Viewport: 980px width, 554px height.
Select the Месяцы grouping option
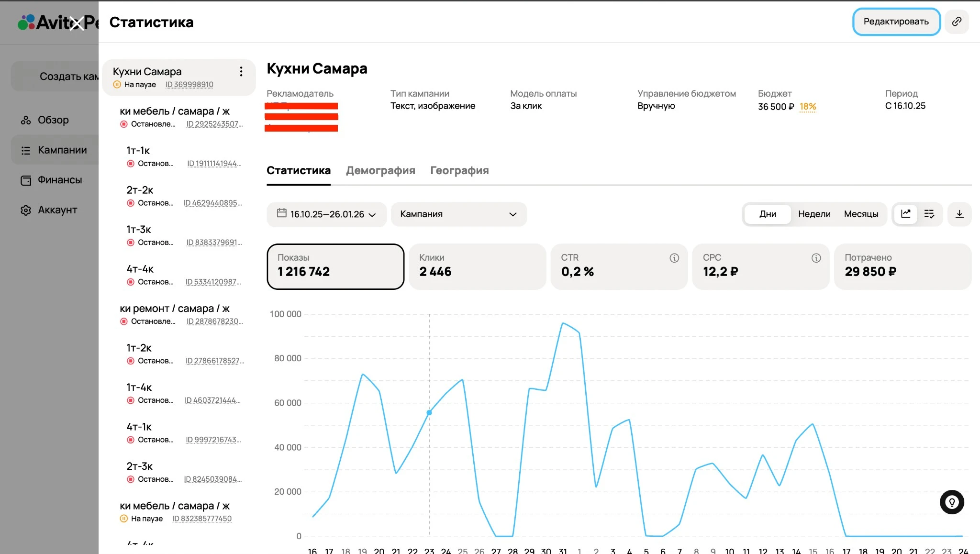point(861,214)
